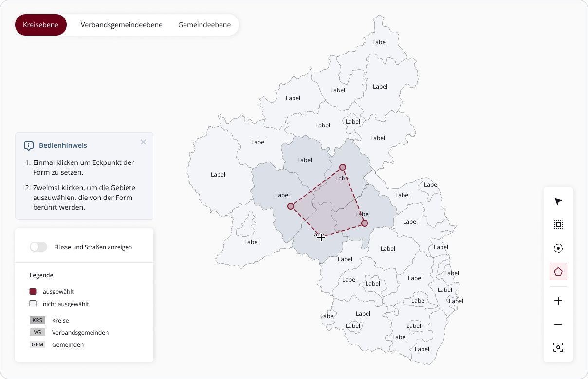The image size is (588, 379).
Task: Zoom in with the plus icon
Action: [558, 301]
